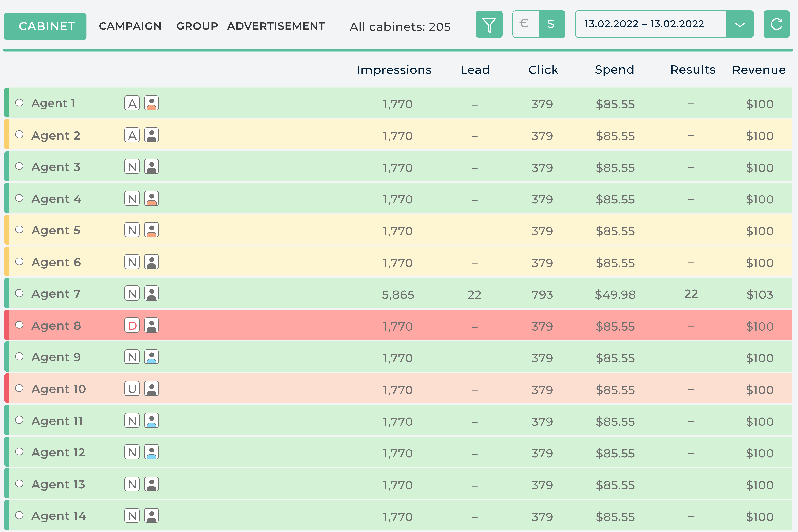Click the Agent 7 impressions value 5,865
Image resolution: width=798 pixels, height=532 pixels.
point(398,294)
